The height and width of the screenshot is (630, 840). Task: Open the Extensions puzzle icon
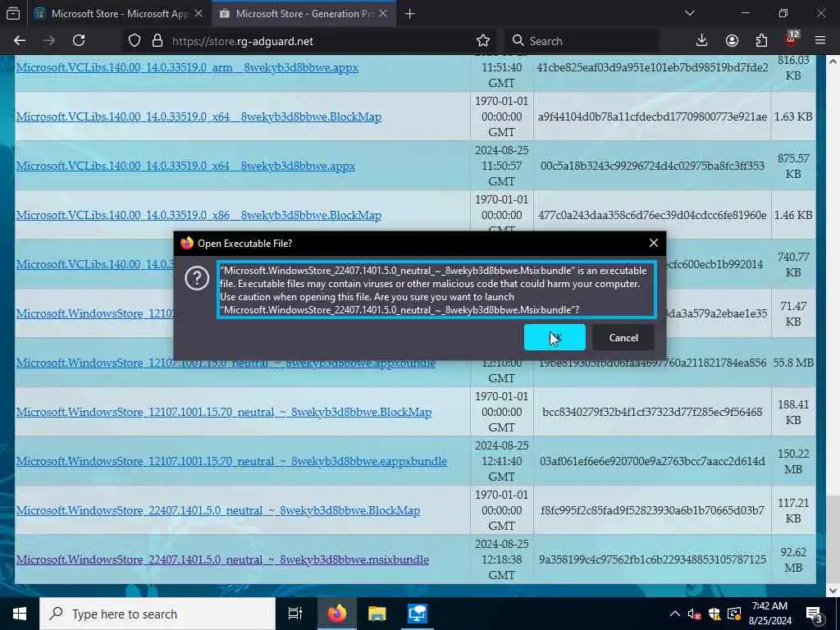(761, 41)
